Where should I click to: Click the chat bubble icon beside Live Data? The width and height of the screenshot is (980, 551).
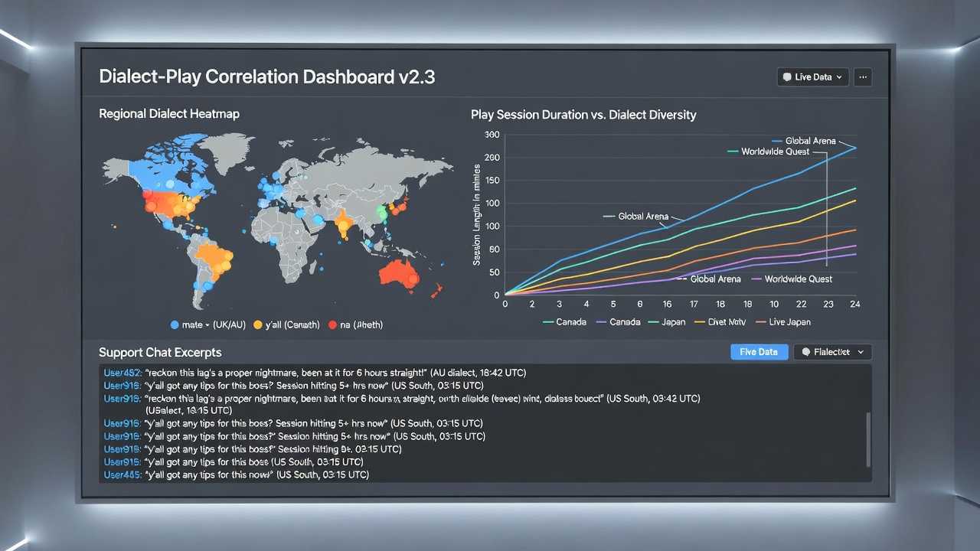(787, 77)
